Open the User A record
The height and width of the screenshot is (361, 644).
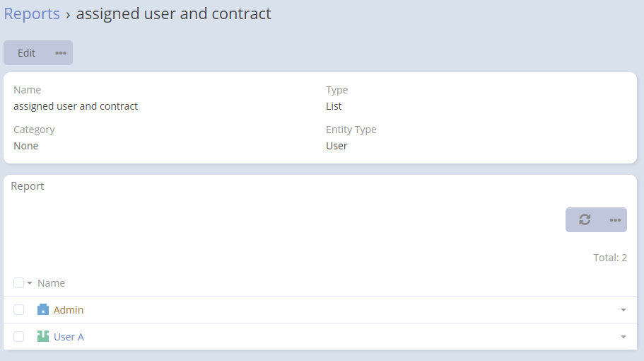click(x=69, y=337)
